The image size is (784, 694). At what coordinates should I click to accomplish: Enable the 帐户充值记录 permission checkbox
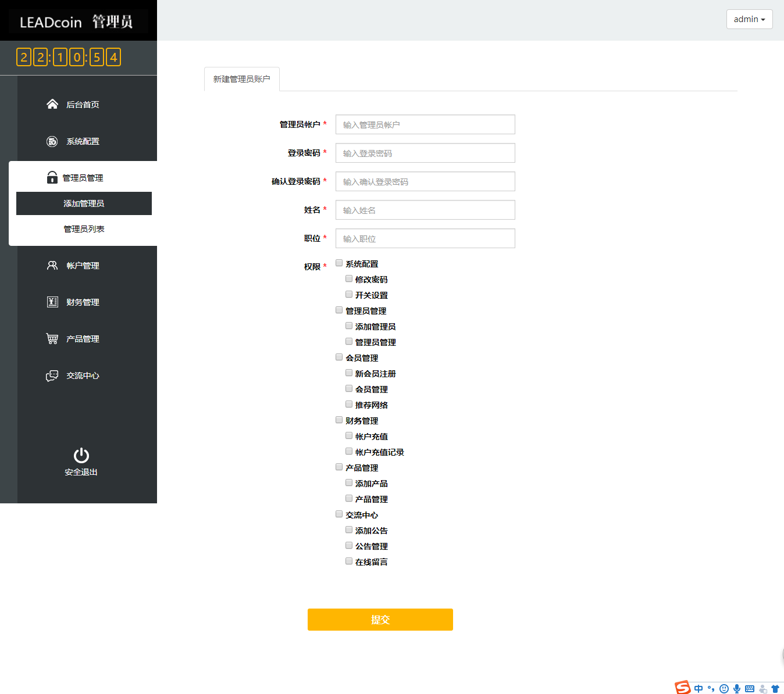point(349,452)
